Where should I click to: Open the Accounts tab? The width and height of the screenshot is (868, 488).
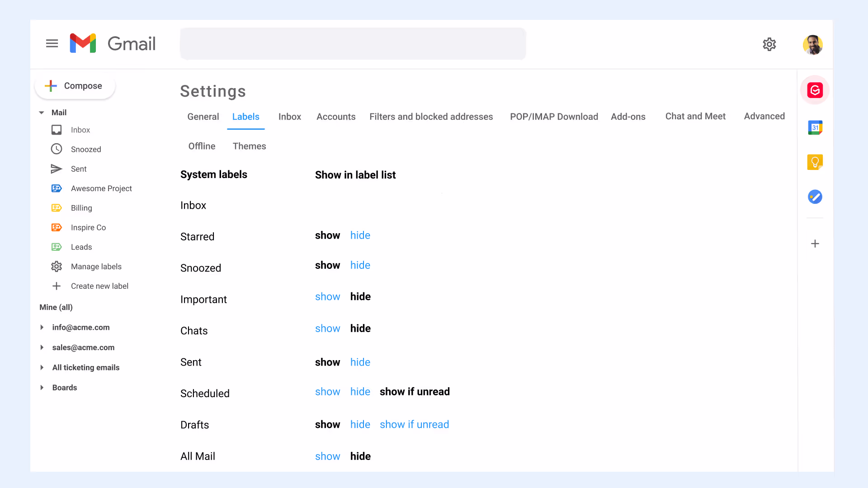point(336,117)
